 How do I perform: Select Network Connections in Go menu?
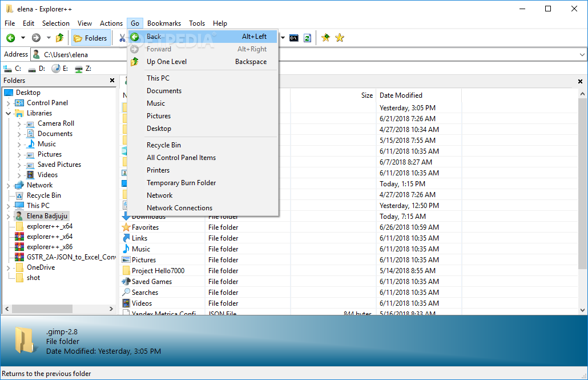point(203,208)
